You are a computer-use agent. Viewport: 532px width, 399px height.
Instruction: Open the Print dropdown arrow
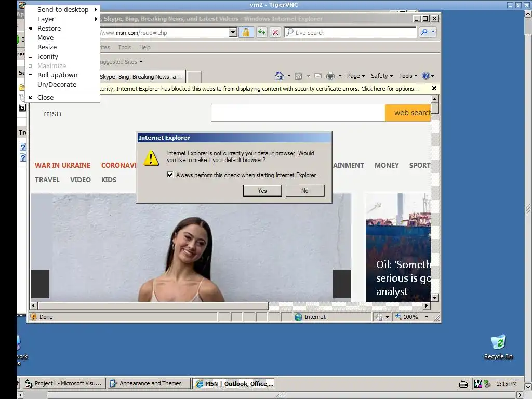(340, 76)
